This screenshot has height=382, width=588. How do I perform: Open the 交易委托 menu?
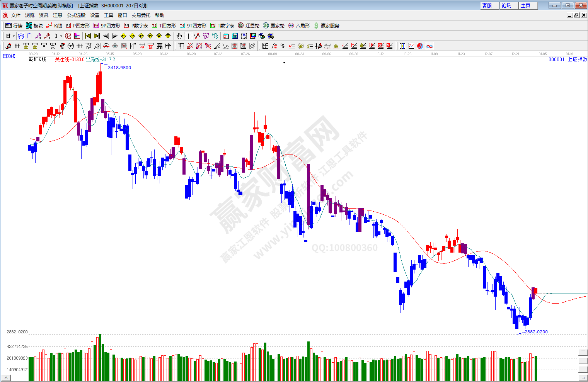[x=141, y=15]
